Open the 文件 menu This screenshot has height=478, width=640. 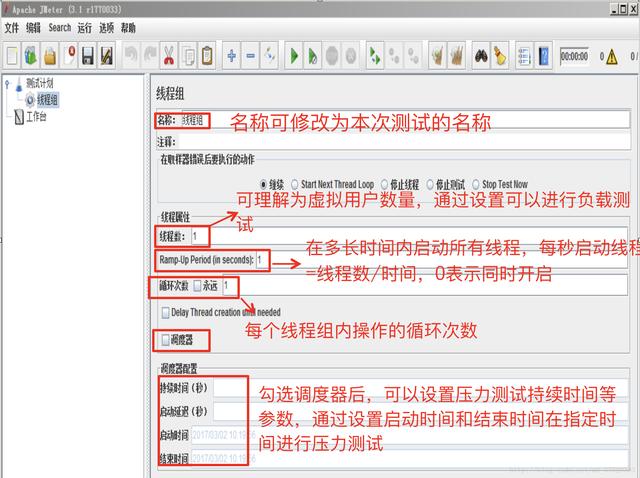click(11, 28)
